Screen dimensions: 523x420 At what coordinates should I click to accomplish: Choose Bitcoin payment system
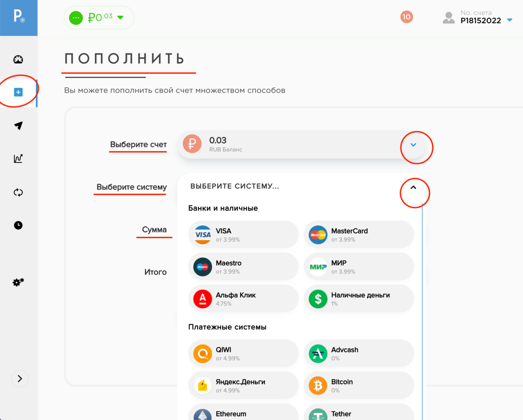[359, 386]
